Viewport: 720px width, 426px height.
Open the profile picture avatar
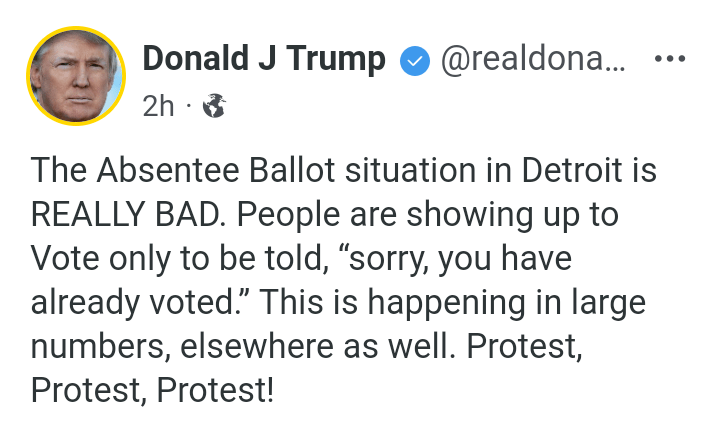point(76,76)
